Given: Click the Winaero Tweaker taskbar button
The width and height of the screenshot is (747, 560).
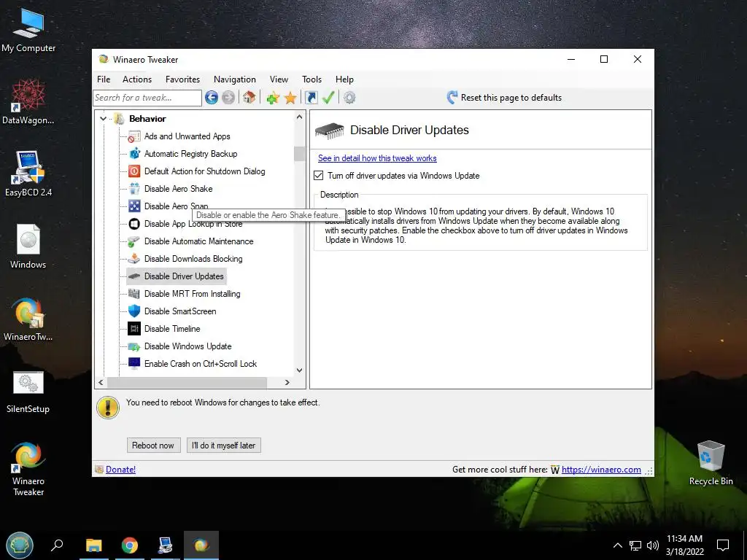Looking at the screenshot, I should (x=201, y=545).
